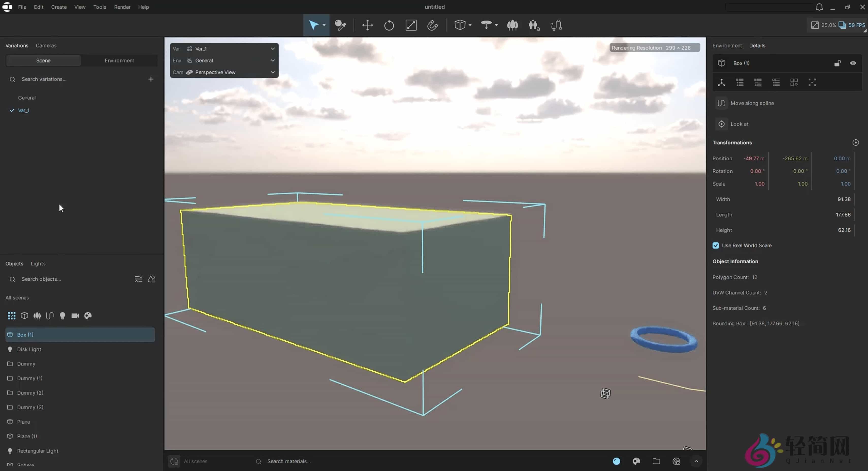Image resolution: width=868 pixels, height=471 pixels.
Task: Open the Perspective View camera dropdown
Action: [272, 72]
